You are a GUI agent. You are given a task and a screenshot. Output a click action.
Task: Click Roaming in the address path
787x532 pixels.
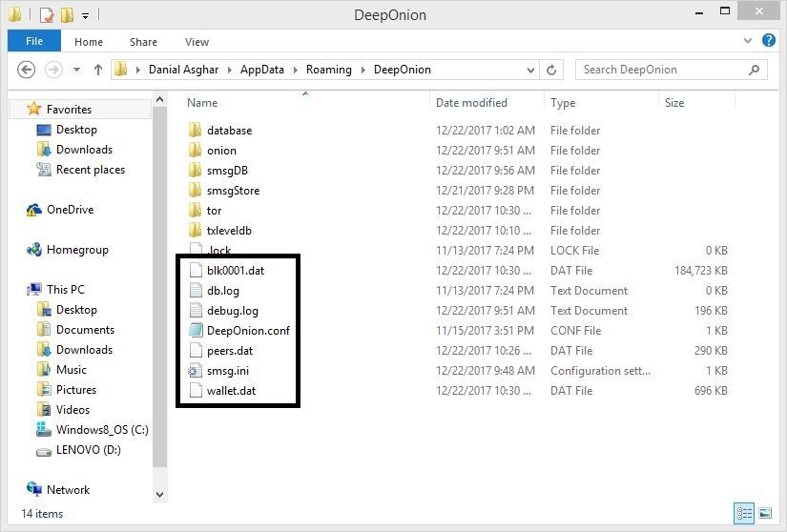click(x=329, y=70)
